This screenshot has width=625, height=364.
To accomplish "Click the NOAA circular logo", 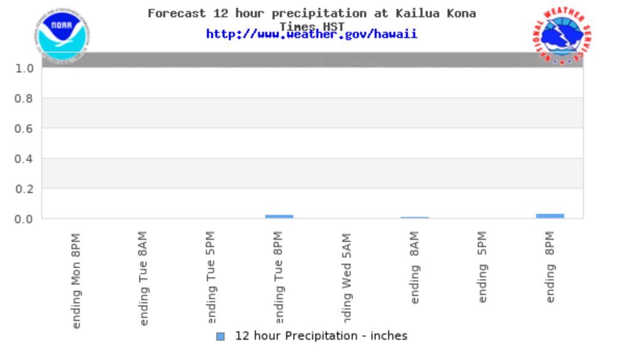I will [63, 35].
